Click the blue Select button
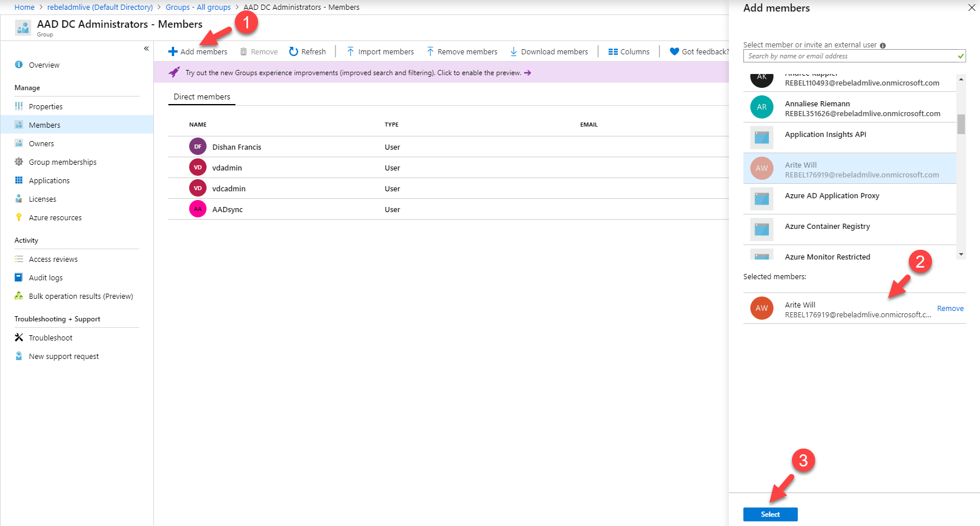The height and width of the screenshot is (526, 980). pos(770,514)
